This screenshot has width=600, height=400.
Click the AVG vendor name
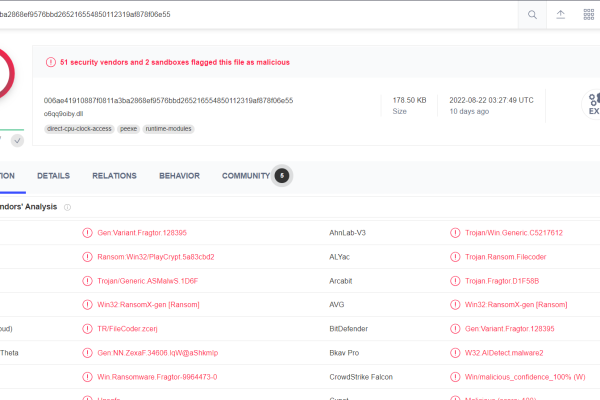pyautogui.click(x=337, y=305)
